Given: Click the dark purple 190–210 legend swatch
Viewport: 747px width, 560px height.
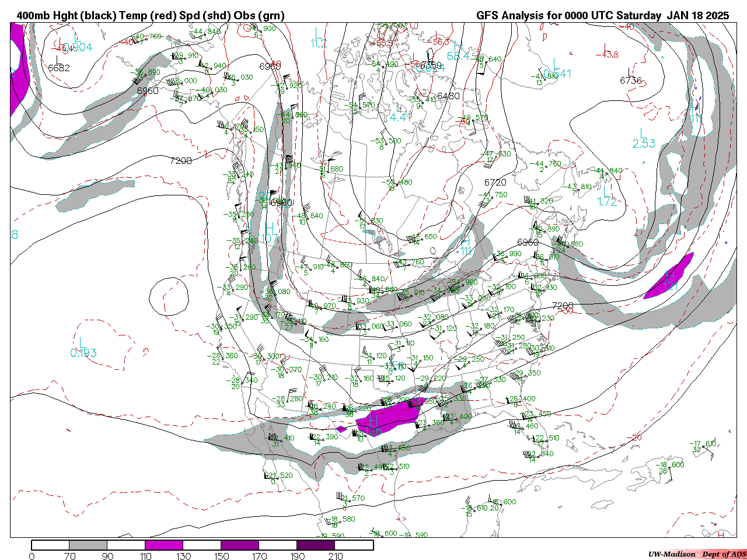Looking at the screenshot, I should click(x=316, y=545).
